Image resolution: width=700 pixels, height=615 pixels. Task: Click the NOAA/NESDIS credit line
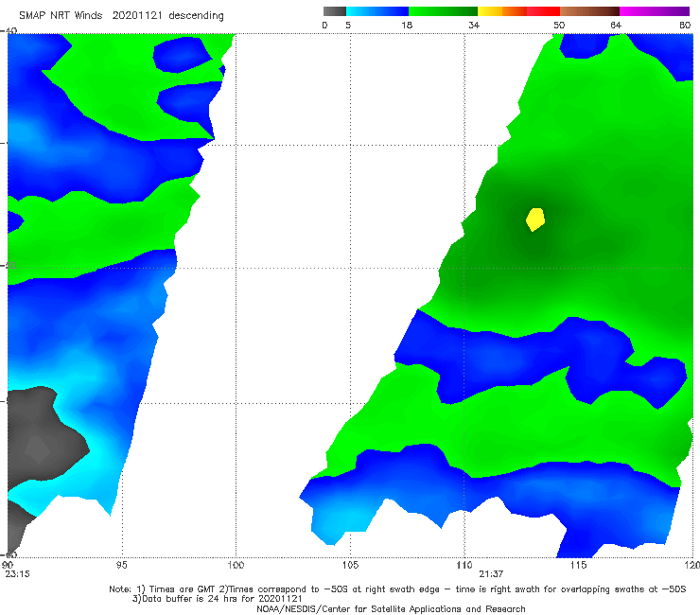click(391, 608)
